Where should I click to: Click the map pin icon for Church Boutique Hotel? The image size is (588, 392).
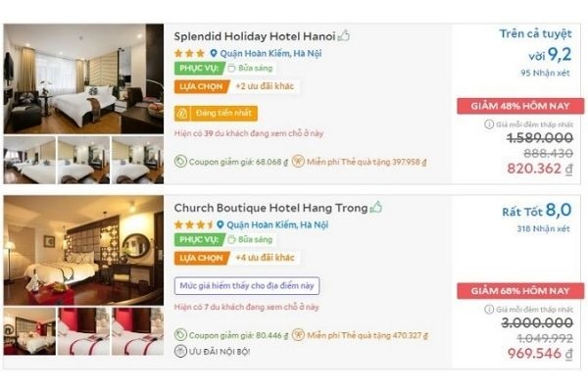coord(220,224)
